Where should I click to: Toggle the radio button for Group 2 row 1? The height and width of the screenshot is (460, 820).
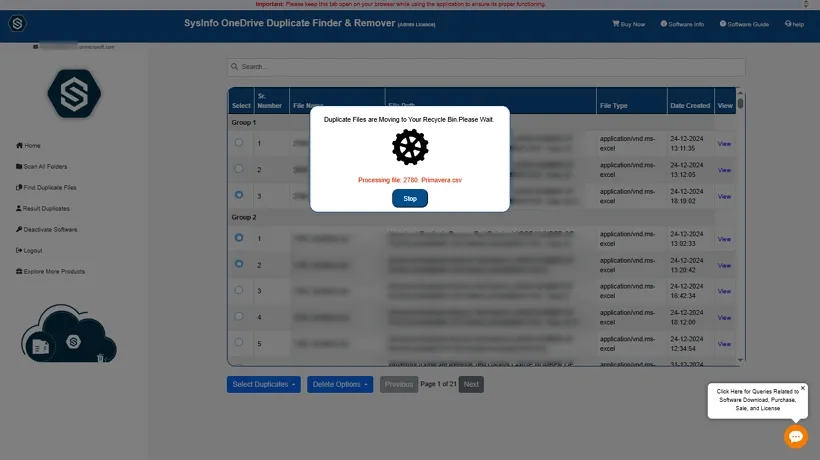(239, 238)
